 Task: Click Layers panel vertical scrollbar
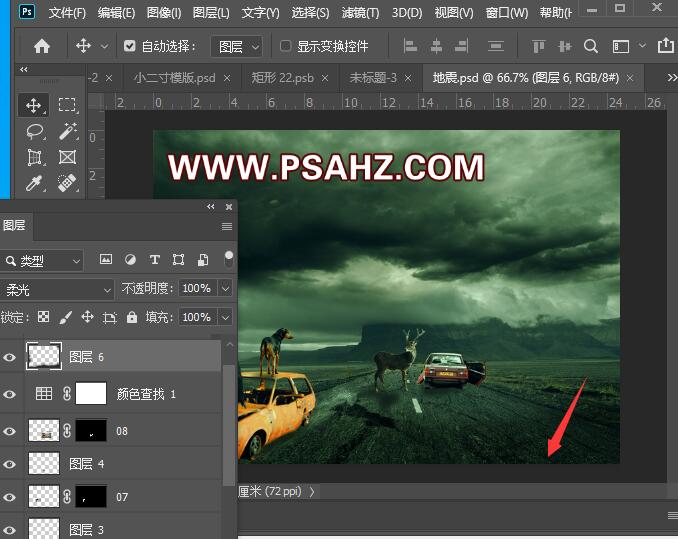tap(229, 425)
